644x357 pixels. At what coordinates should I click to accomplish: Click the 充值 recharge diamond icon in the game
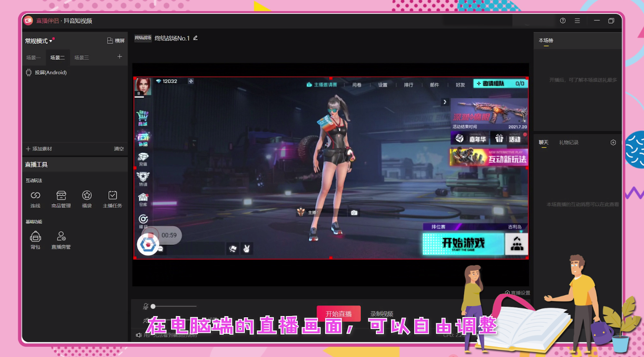click(x=143, y=159)
